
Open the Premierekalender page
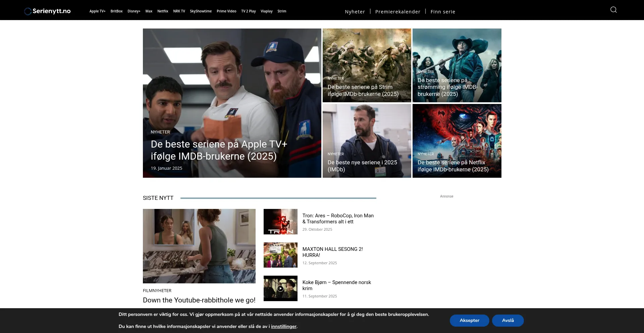[397, 11]
